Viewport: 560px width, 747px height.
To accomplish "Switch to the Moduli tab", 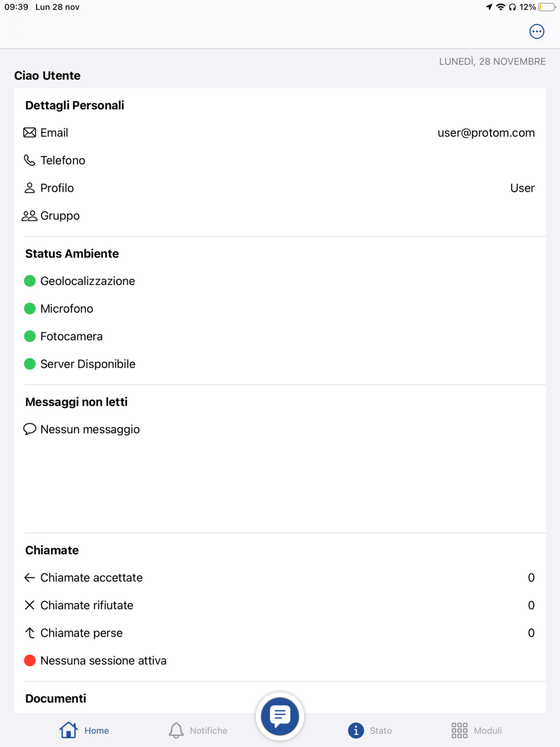I will [x=477, y=730].
